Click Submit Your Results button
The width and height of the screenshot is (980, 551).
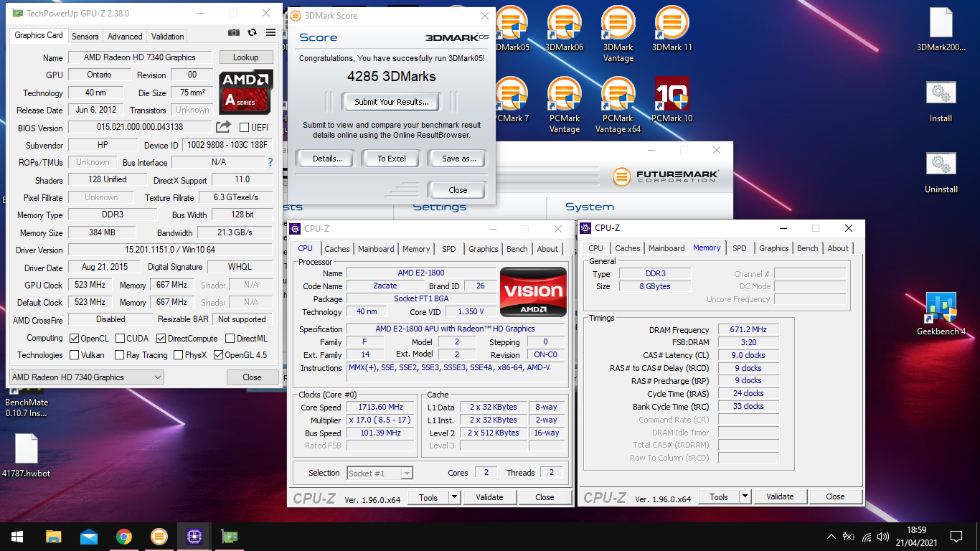tap(392, 102)
